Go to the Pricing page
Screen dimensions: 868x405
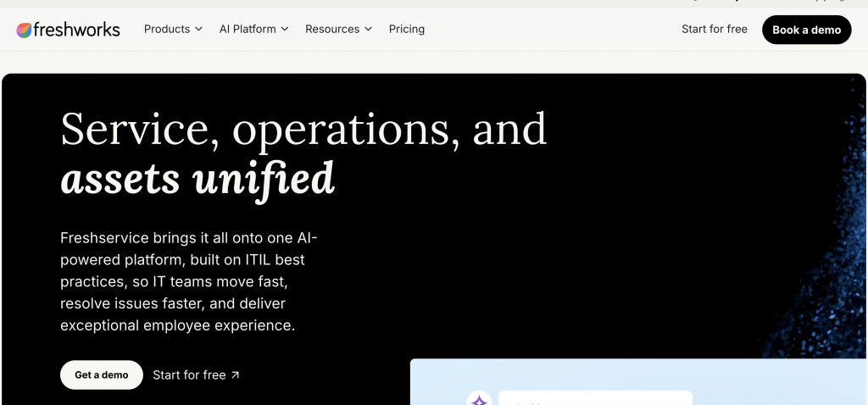click(407, 30)
